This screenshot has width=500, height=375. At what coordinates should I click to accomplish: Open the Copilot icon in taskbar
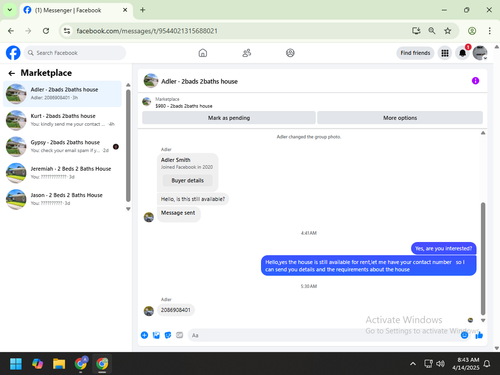(x=37, y=364)
